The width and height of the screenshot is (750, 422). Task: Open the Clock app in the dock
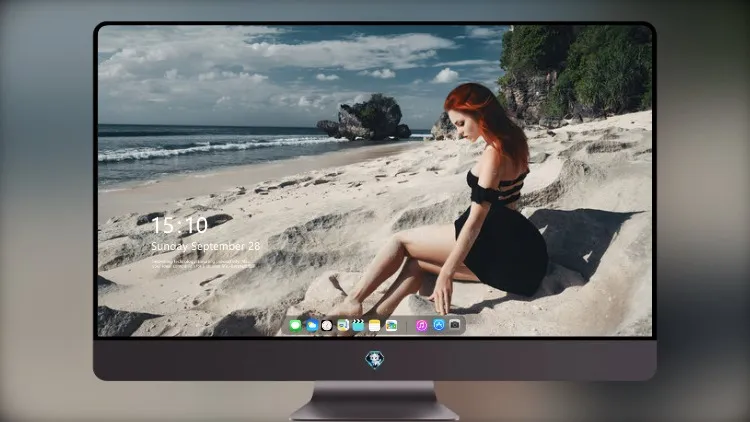(327, 326)
